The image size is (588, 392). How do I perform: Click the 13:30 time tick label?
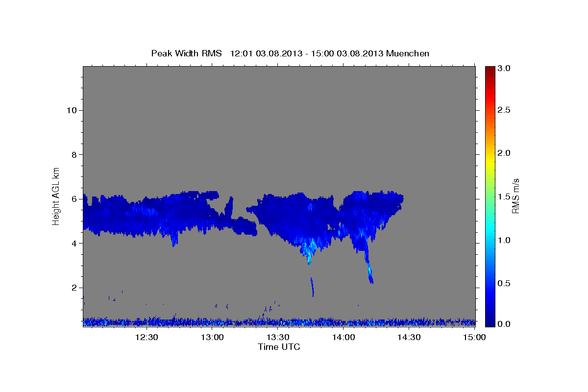[278, 337]
